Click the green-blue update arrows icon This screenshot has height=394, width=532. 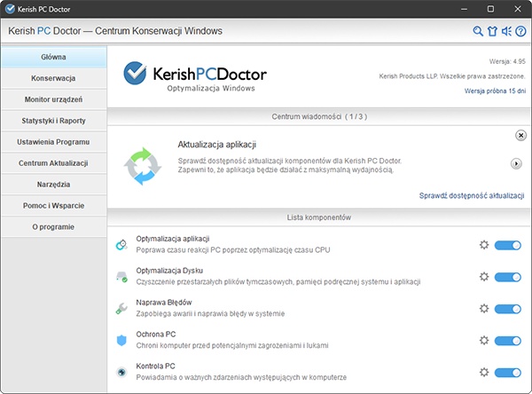143,166
